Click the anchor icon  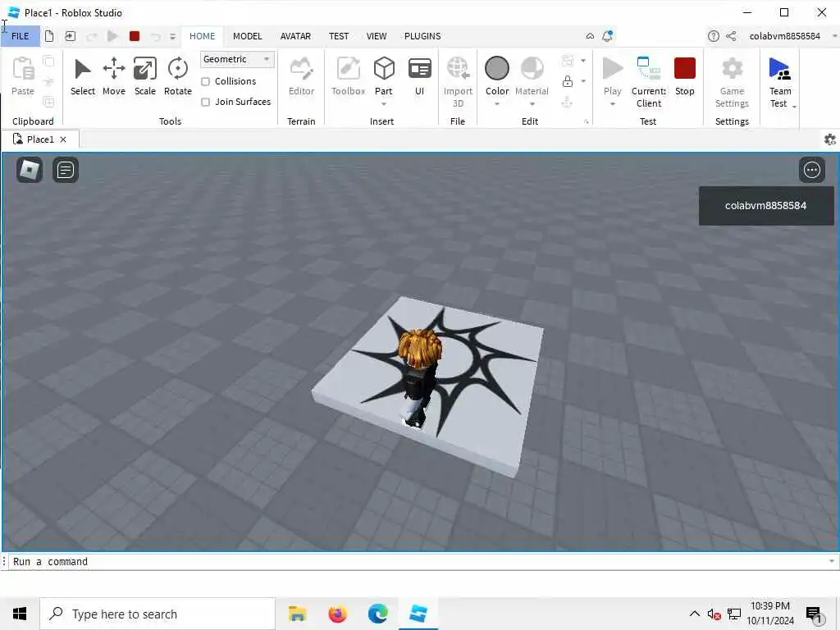point(567,102)
